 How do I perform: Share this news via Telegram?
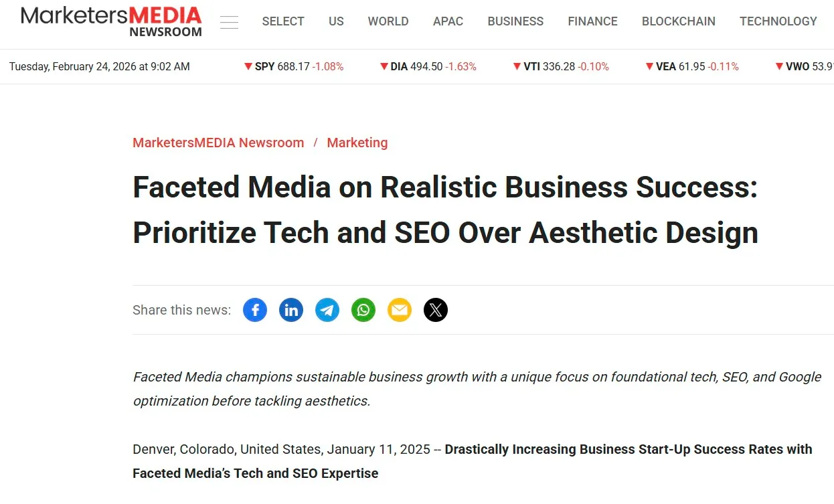[x=327, y=310]
